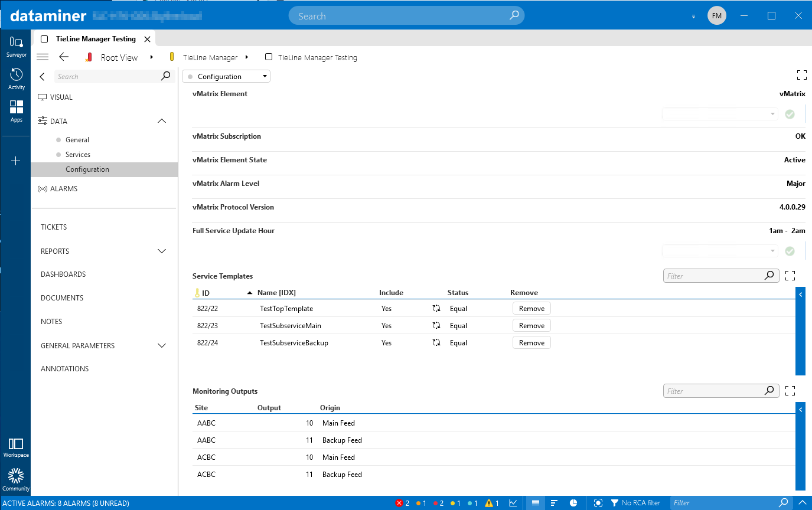Open the Workspace sidebar icon
812x510 pixels.
[x=16, y=447]
